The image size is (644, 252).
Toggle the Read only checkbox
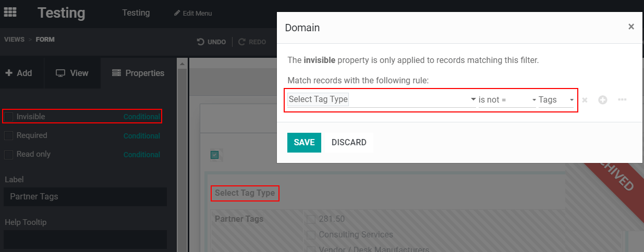click(8, 155)
